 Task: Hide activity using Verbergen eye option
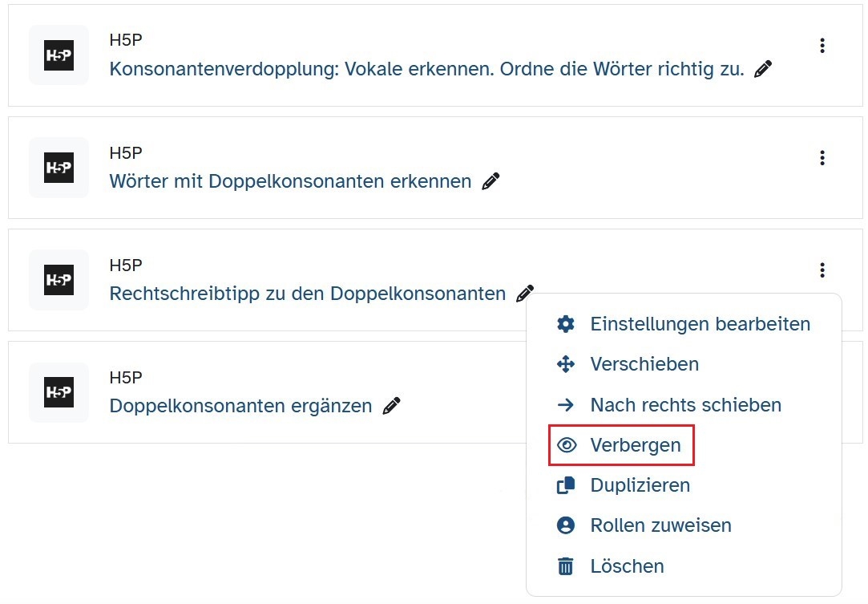621,445
